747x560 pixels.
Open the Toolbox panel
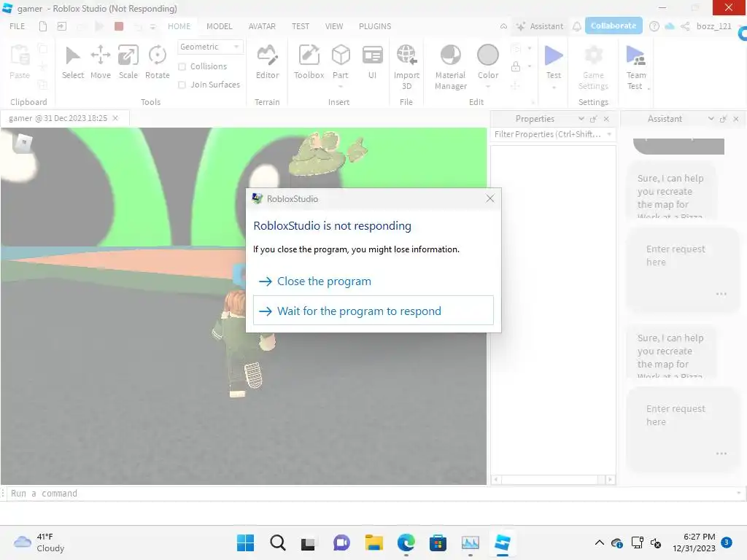tap(309, 62)
